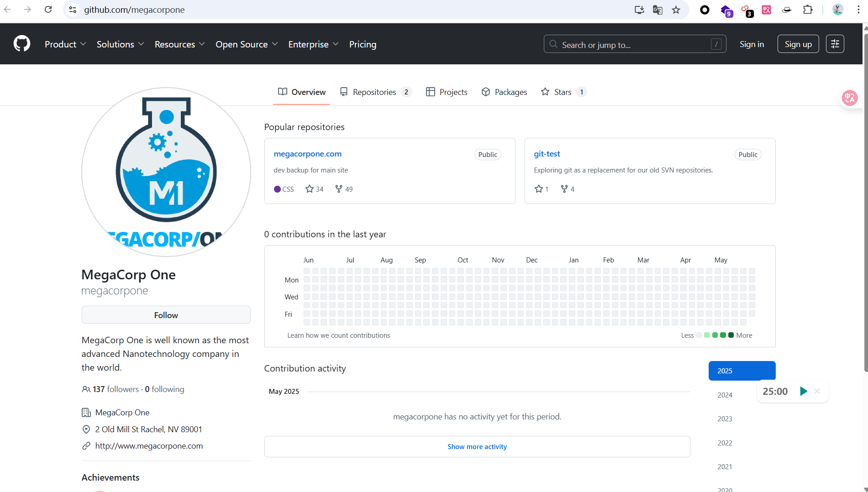Click the fork count 4 on git-test
The height and width of the screenshot is (492, 868).
(x=568, y=189)
